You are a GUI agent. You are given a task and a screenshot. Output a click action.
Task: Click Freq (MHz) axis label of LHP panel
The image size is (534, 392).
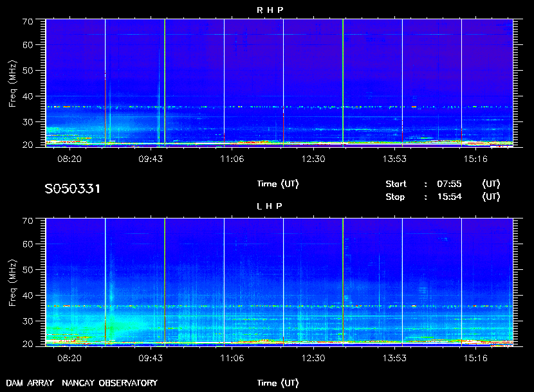(13, 283)
